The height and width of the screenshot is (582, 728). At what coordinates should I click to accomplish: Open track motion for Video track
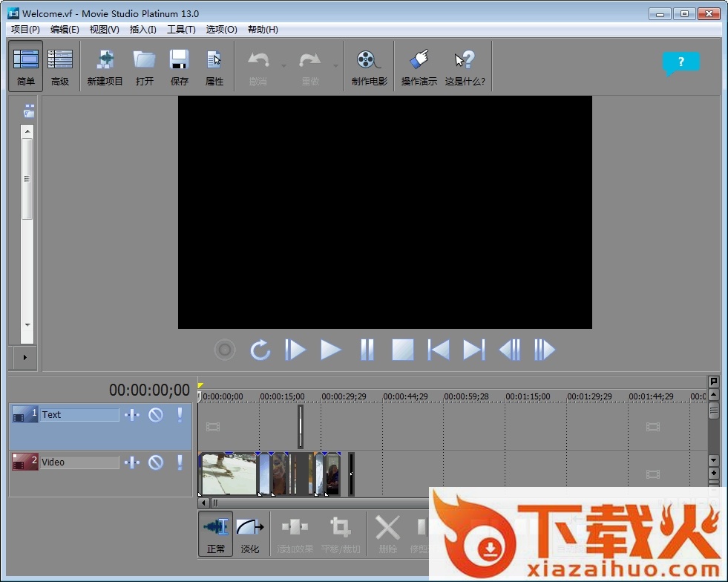click(x=132, y=462)
